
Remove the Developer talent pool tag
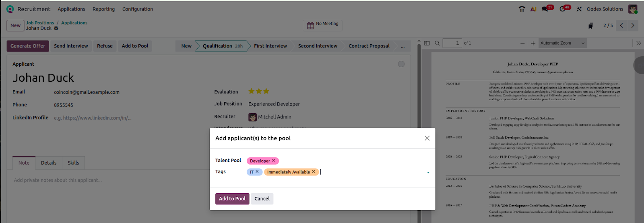click(274, 161)
